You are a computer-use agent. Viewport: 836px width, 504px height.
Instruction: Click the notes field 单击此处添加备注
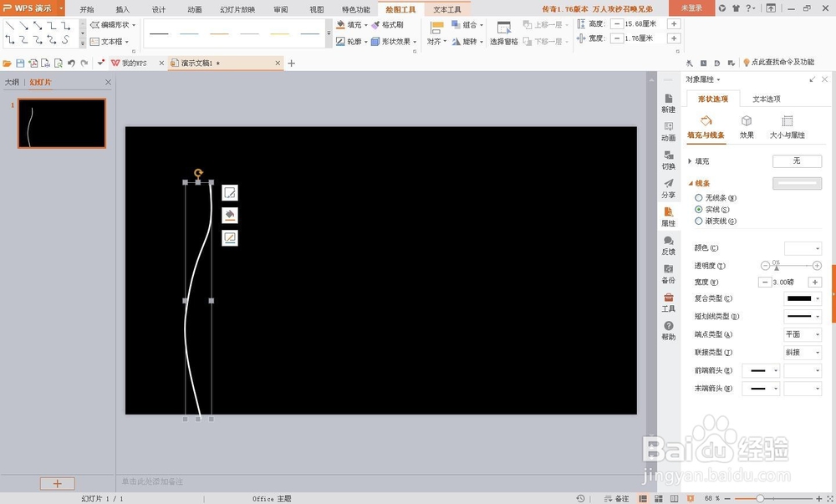point(152,481)
